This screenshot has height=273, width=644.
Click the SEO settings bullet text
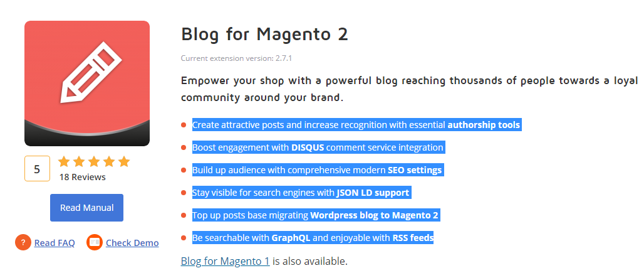click(317, 170)
